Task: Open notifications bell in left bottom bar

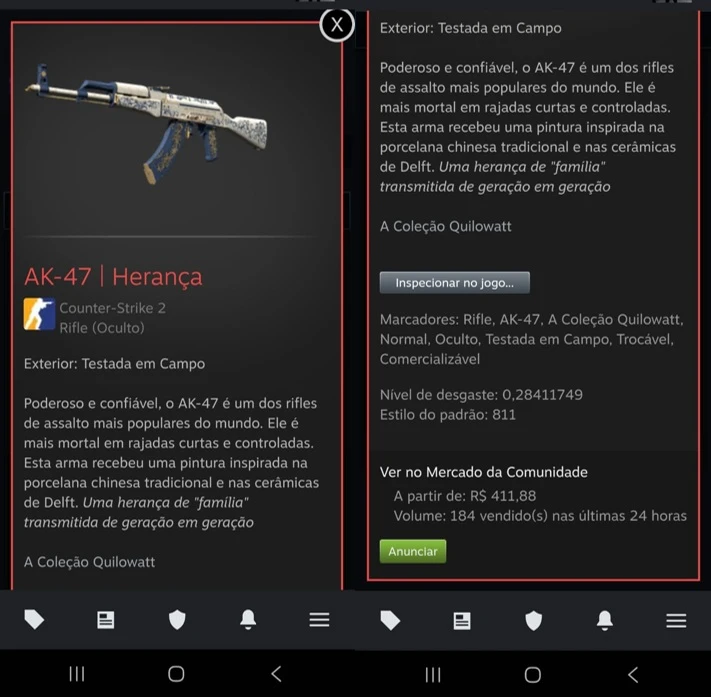Action: [x=248, y=619]
